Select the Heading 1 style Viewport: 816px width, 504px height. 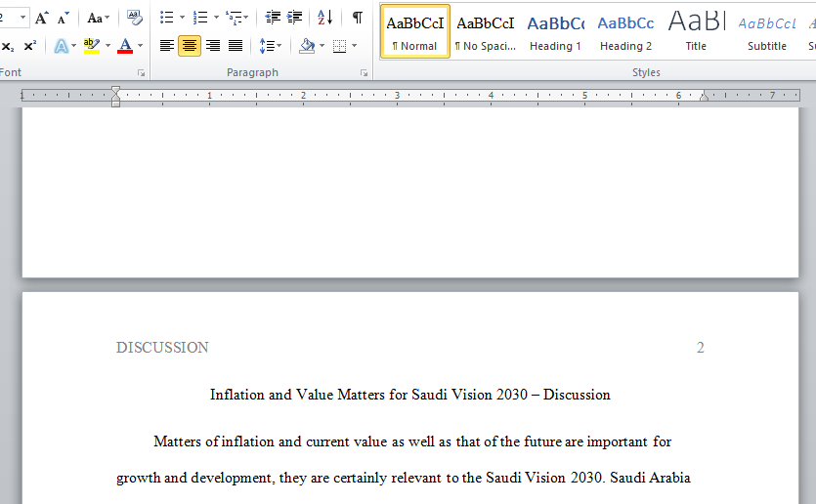click(x=555, y=32)
